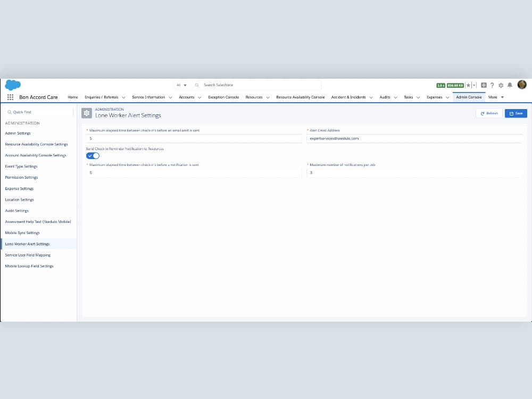The image size is (532, 399).
Task: Click the green 1.5 s performance badge
Action: 440,86
